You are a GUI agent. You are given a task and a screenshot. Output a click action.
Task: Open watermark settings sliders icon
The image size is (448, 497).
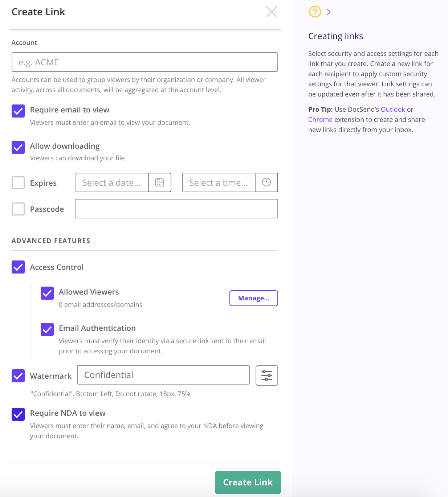[267, 375]
